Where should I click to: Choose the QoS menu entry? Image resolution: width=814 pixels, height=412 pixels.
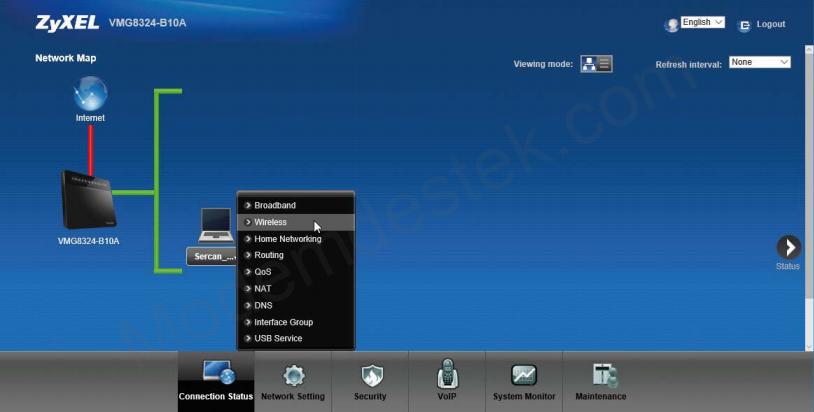coord(263,272)
